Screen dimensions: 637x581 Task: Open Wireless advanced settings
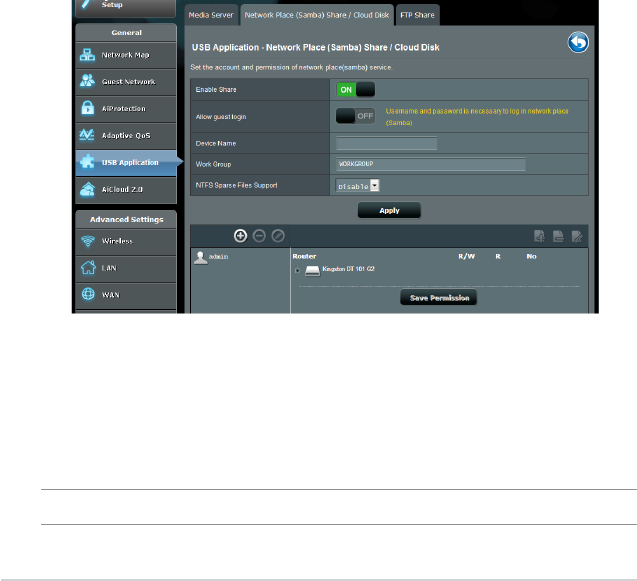tap(126, 241)
